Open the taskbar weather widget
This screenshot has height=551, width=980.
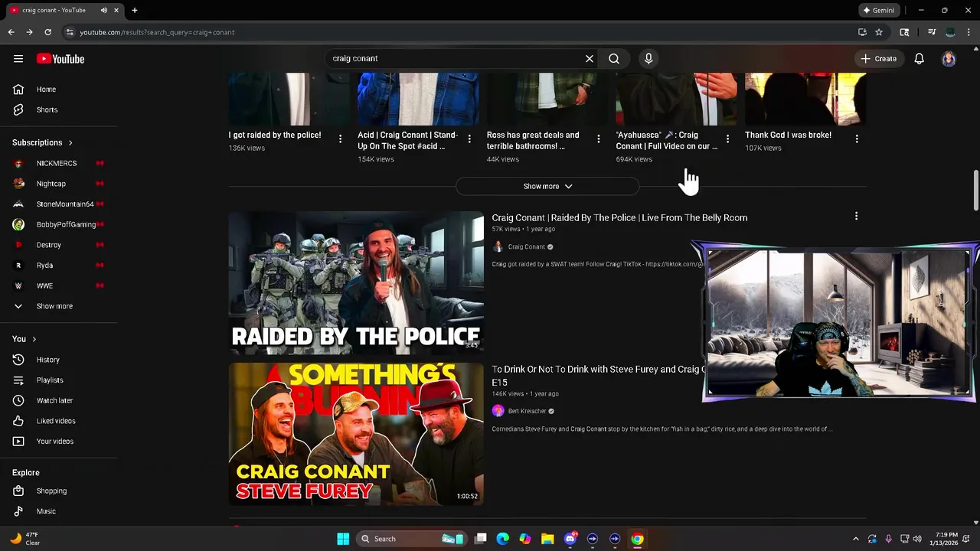click(25, 539)
